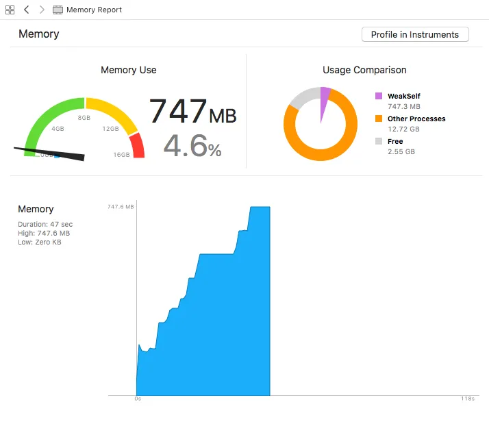Click the Memory Use heading
Screen dimensions: 489x448
coord(129,70)
